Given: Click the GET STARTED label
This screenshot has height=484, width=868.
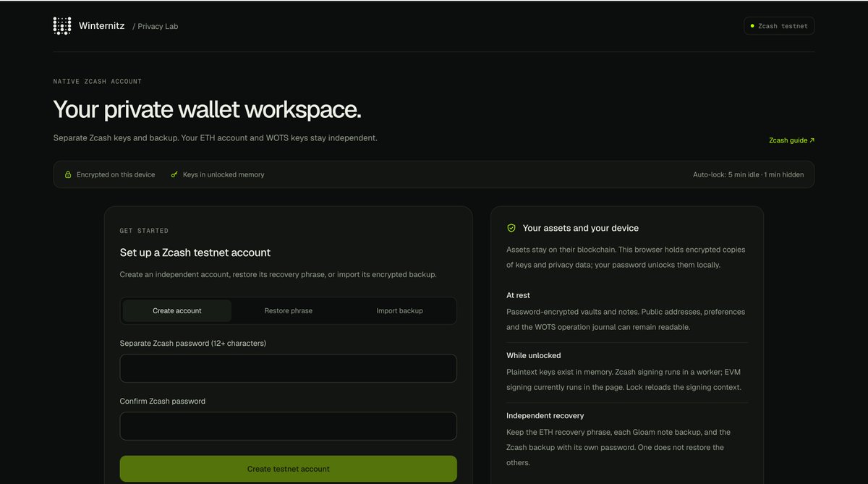Looking at the screenshot, I should pos(144,231).
